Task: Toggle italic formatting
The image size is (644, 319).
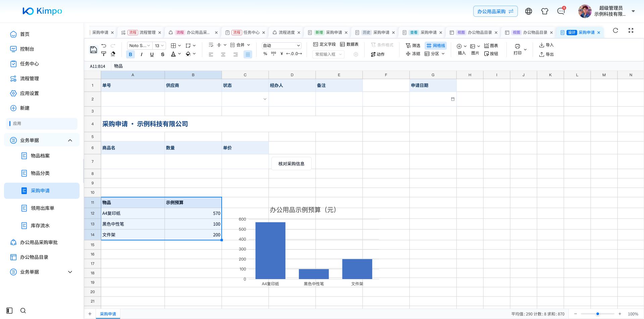Action: [141, 54]
